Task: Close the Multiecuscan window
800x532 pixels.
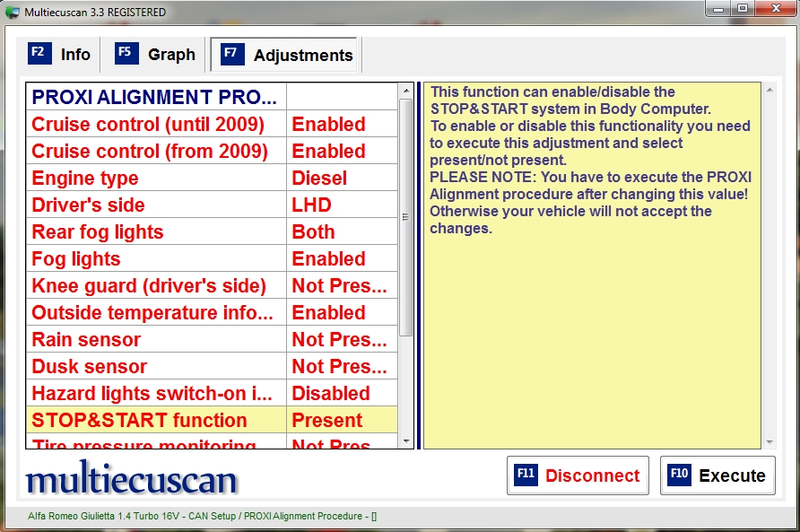Action: point(776,9)
